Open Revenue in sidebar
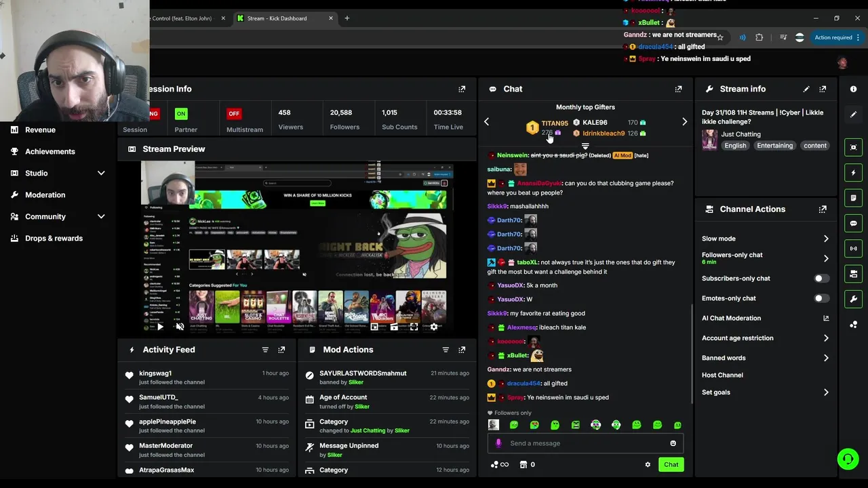The height and width of the screenshot is (488, 868). (x=40, y=129)
